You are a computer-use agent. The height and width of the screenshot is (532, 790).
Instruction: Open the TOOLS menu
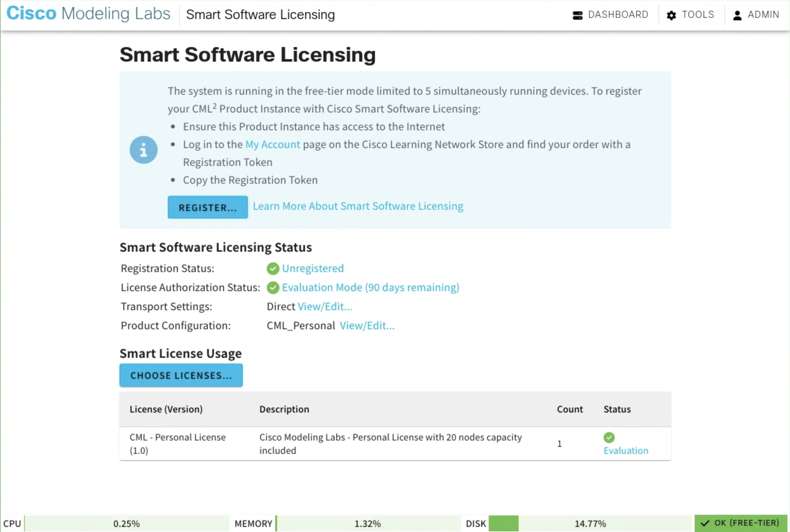pyautogui.click(x=698, y=15)
